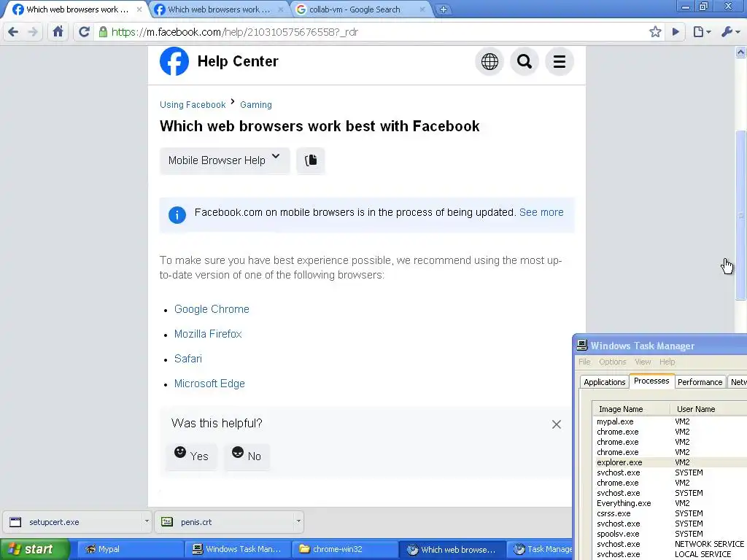The height and width of the screenshot is (560, 747).
Task: Go back with the browser back arrow
Action: click(x=13, y=32)
